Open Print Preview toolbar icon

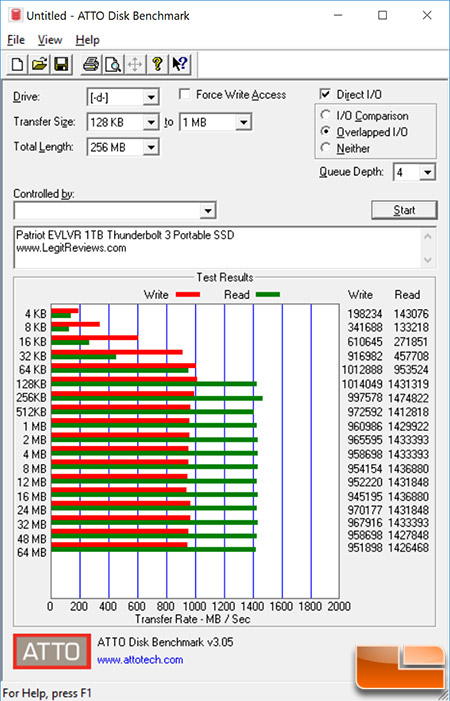113,64
